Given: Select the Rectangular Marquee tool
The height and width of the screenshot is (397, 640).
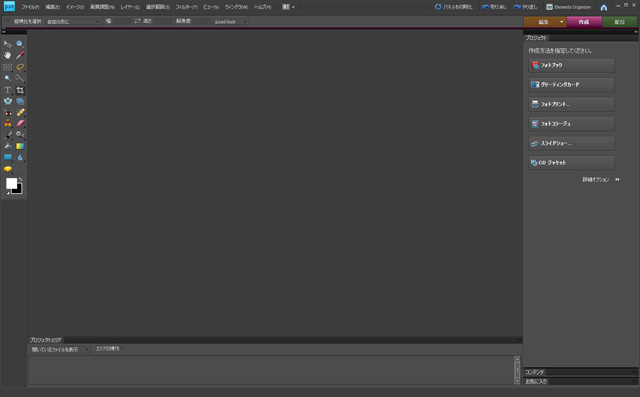Looking at the screenshot, I should [x=8, y=67].
